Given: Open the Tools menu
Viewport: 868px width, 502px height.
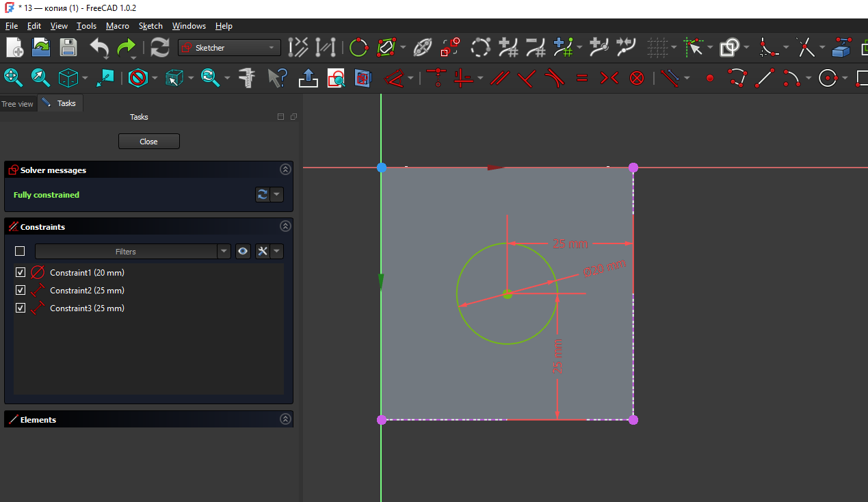Looking at the screenshot, I should pos(87,26).
